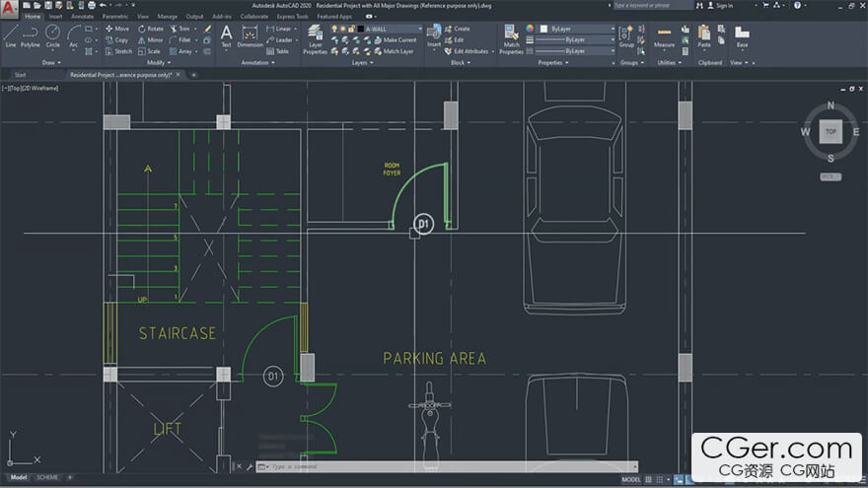Activate the Array command
868x488 pixels.
pos(181,51)
